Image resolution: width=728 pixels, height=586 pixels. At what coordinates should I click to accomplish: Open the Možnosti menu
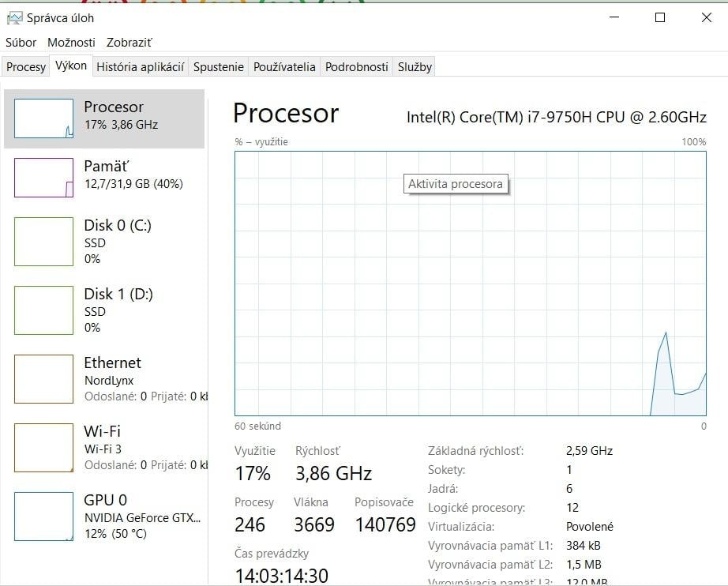pos(71,42)
